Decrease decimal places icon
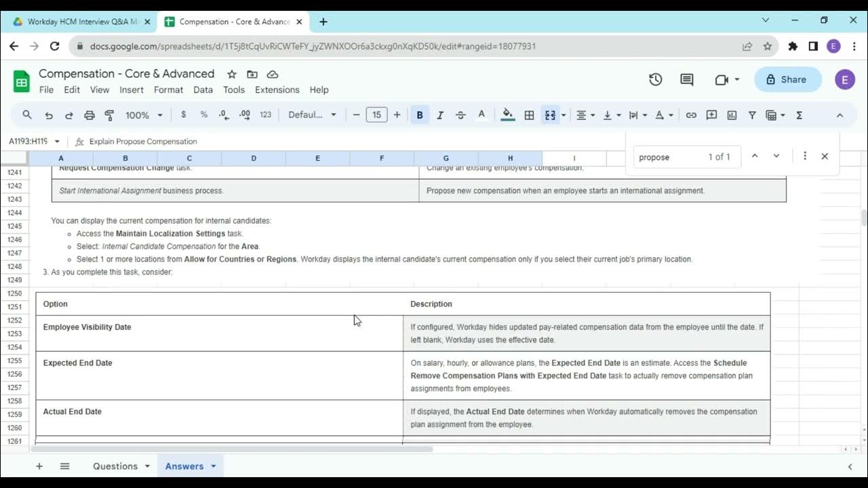 (x=224, y=115)
